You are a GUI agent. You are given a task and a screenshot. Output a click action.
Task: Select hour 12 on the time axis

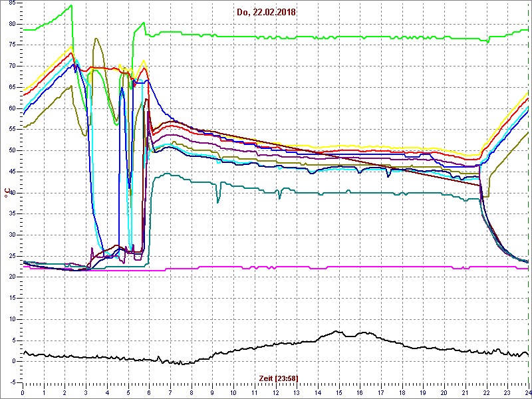pyautogui.click(x=275, y=392)
